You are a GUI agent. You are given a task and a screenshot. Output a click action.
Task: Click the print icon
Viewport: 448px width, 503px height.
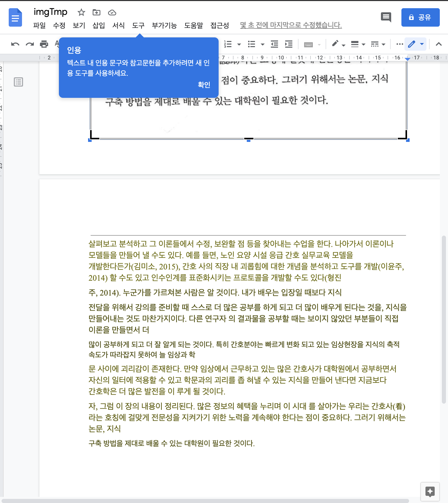(44, 44)
